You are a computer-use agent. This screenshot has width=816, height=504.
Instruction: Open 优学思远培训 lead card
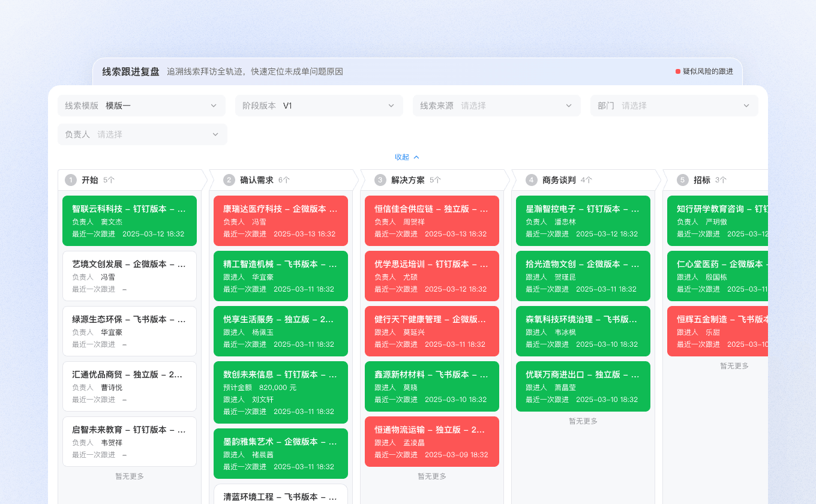click(432, 276)
